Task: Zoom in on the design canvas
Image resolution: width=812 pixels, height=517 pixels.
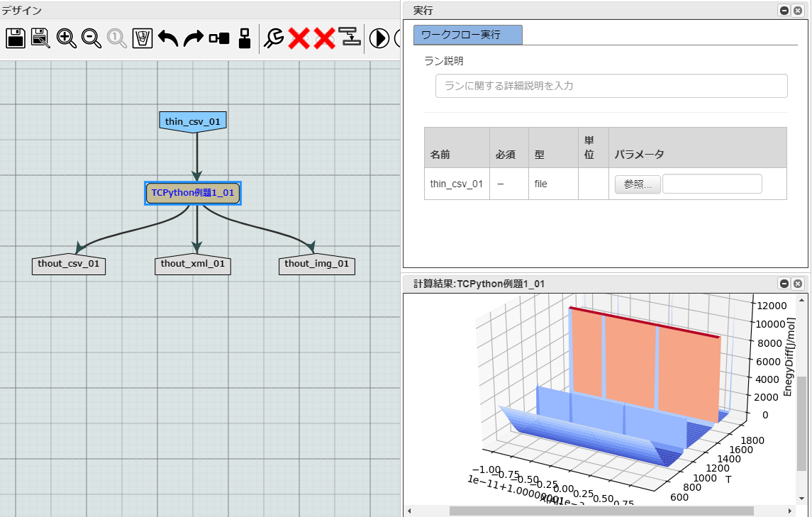Action: click(x=67, y=38)
